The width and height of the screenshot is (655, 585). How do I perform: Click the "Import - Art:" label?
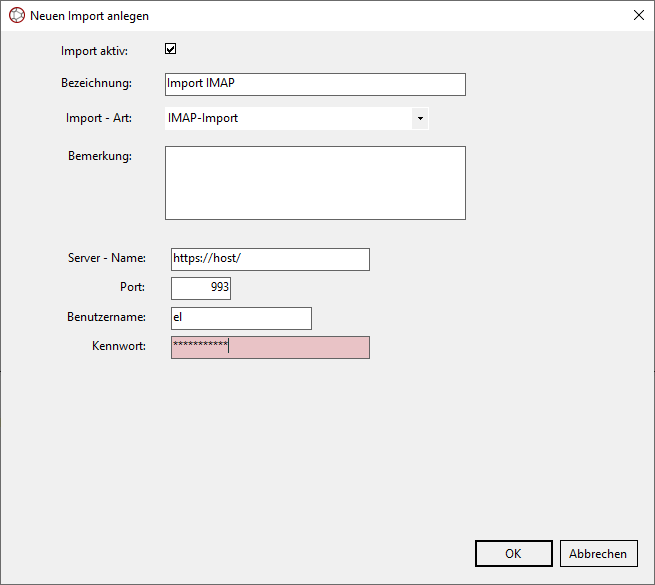click(98, 118)
